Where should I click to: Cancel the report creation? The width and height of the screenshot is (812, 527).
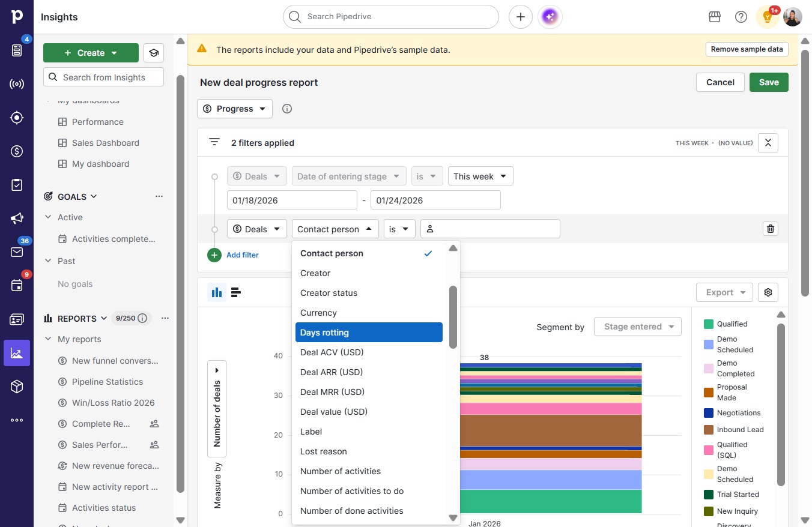[x=720, y=82]
